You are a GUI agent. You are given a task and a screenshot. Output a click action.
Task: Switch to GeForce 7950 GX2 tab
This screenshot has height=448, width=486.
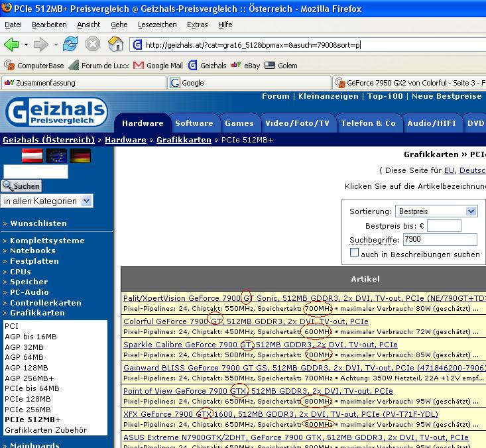click(x=410, y=83)
